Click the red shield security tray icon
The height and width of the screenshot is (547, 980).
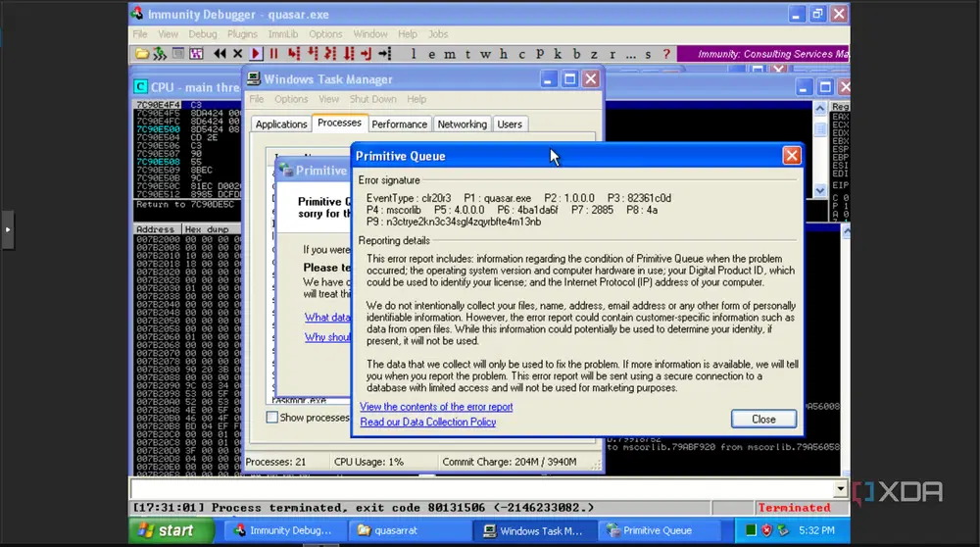(x=767, y=530)
